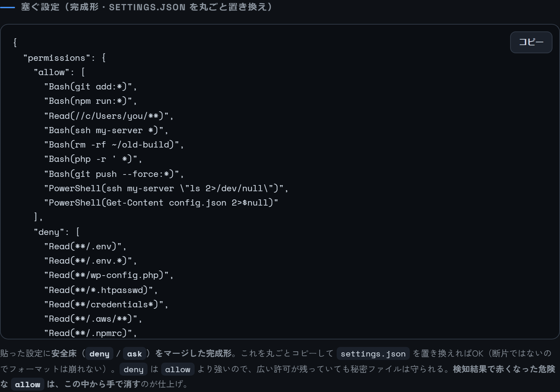Click the "Read(**/.aws/**)" line
This screenshot has height=392, width=560.
93,319
